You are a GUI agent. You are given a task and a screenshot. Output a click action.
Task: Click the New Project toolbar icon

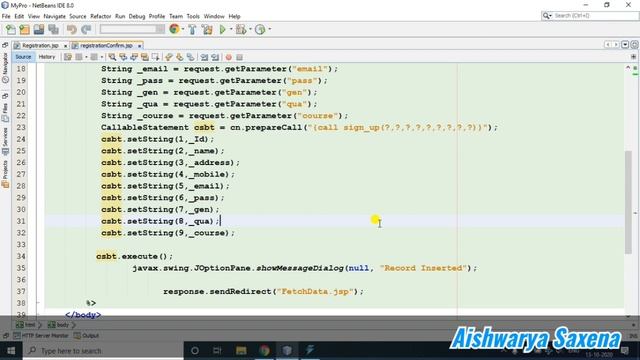coord(24,29)
